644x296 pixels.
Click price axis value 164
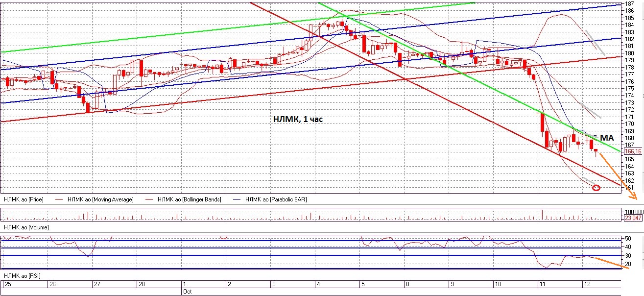(629, 166)
